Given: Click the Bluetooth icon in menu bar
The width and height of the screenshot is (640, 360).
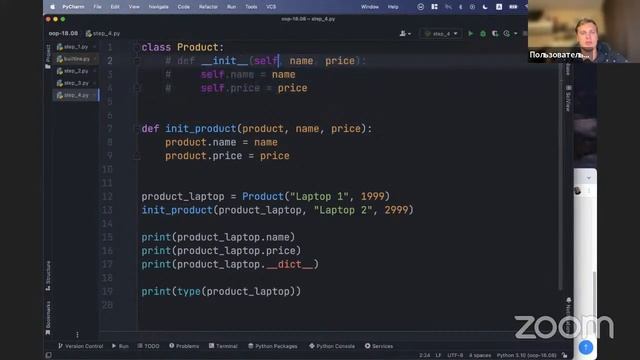Looking at the screenshot, I should (x=460, y=7).
